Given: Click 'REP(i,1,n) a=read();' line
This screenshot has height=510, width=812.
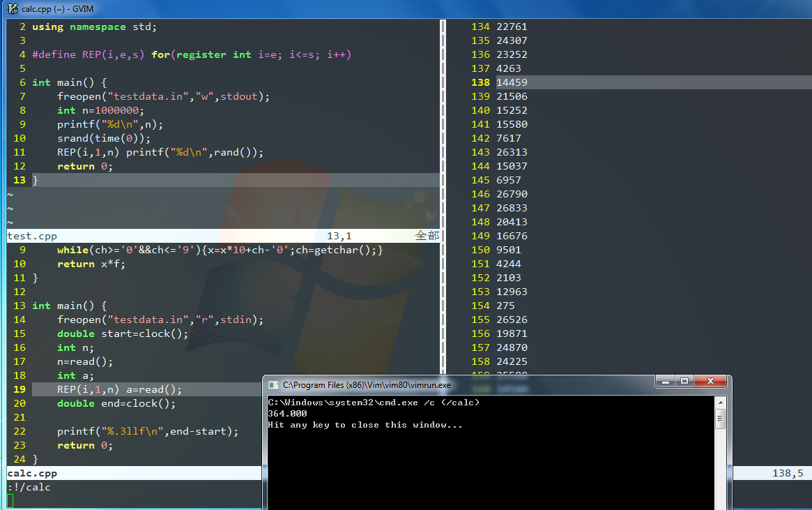Looking at the screenshot, I should pos(120,390).
